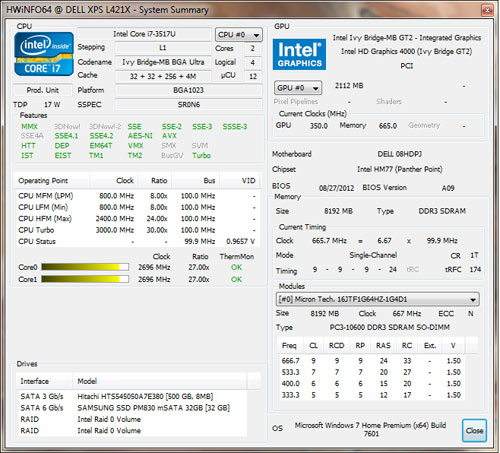Click the Intel Core i7 logo
500x453 pixels.
coord(44,54)
